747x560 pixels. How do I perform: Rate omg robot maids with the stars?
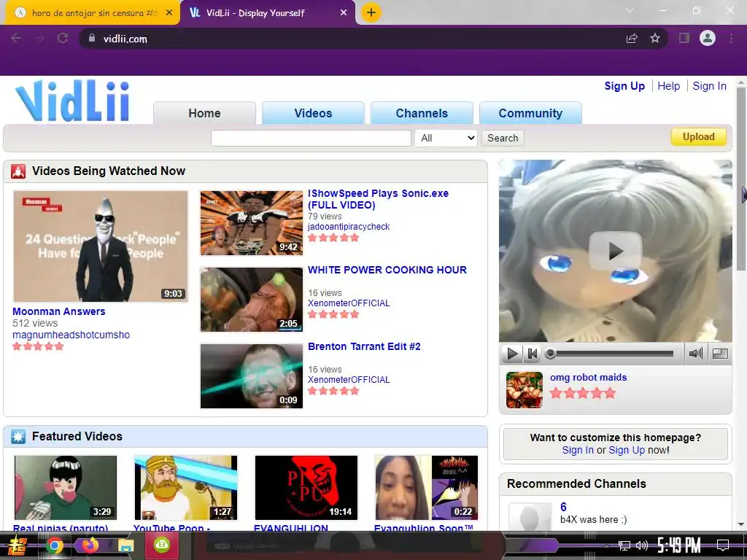coord(583,393)
